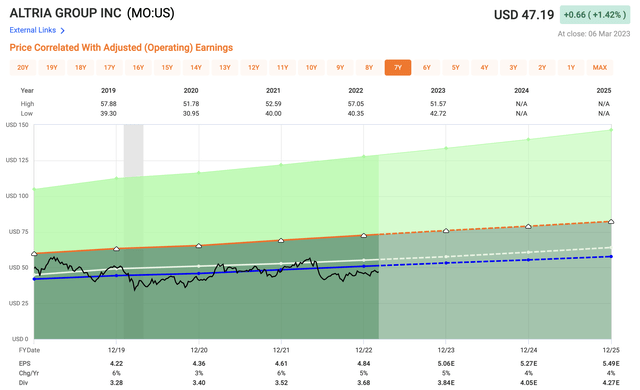The image size is (640, 390).
Task: Expand External Links chevron arrow
Action: (x=62, y=31)
